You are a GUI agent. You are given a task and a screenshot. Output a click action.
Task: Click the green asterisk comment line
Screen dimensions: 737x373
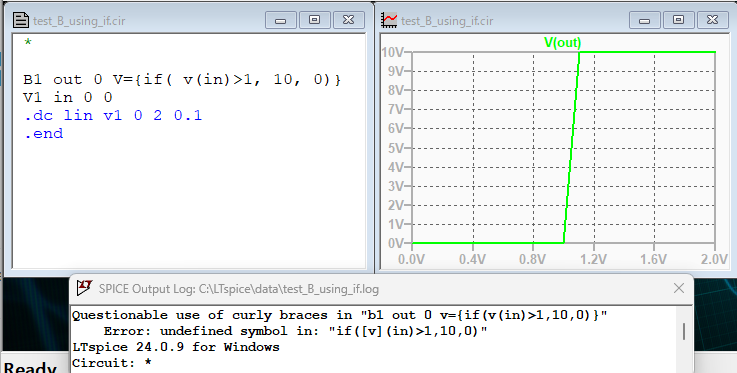click(x=28, y=43)
